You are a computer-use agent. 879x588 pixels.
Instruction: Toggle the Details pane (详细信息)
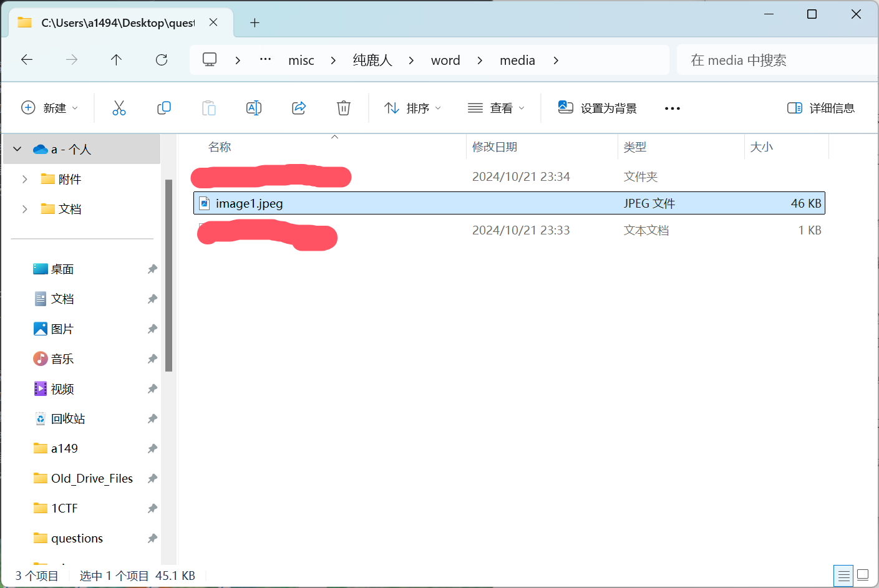821,108
